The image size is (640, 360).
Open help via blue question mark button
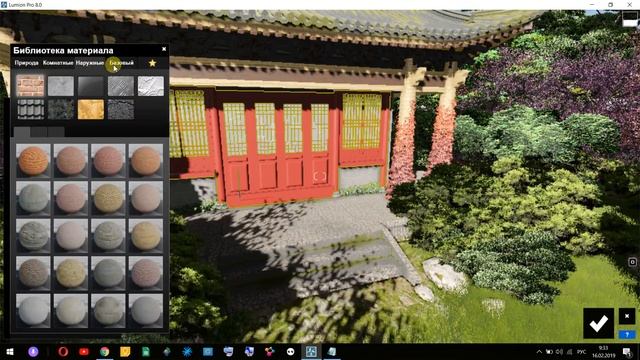coord(627,335)
